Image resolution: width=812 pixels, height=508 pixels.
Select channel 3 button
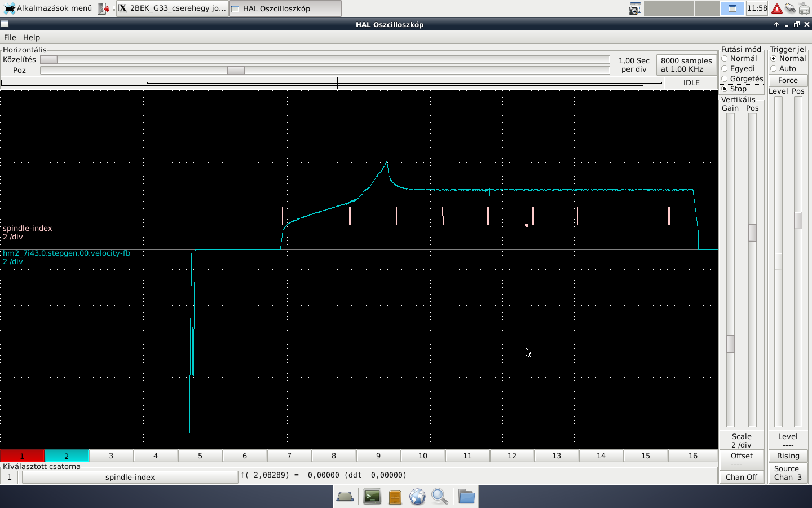coord(111,456)
